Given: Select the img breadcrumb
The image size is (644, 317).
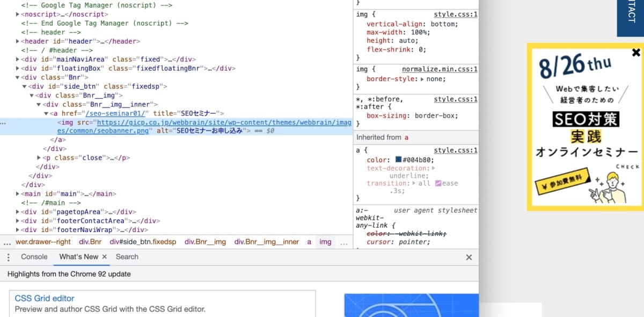Looking at the screenshot, I should 326,242.
